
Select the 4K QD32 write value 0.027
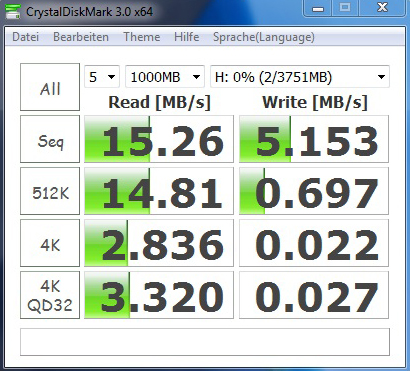pyautogui.click(x=314, y=295)
